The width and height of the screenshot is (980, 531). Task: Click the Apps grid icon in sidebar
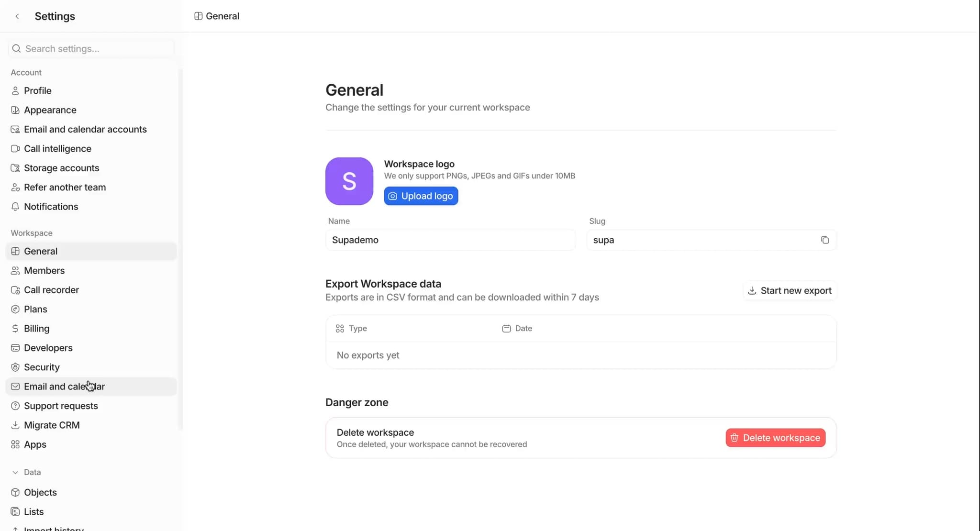click(x=15, y=444)
